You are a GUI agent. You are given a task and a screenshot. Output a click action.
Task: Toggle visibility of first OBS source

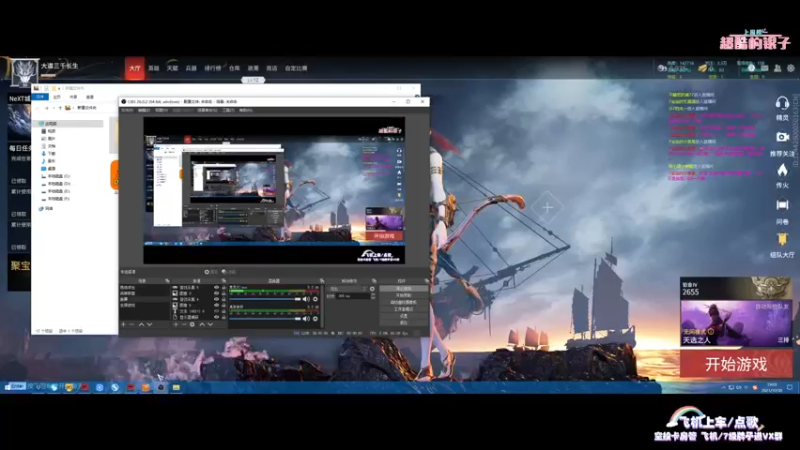click(217, 287)
